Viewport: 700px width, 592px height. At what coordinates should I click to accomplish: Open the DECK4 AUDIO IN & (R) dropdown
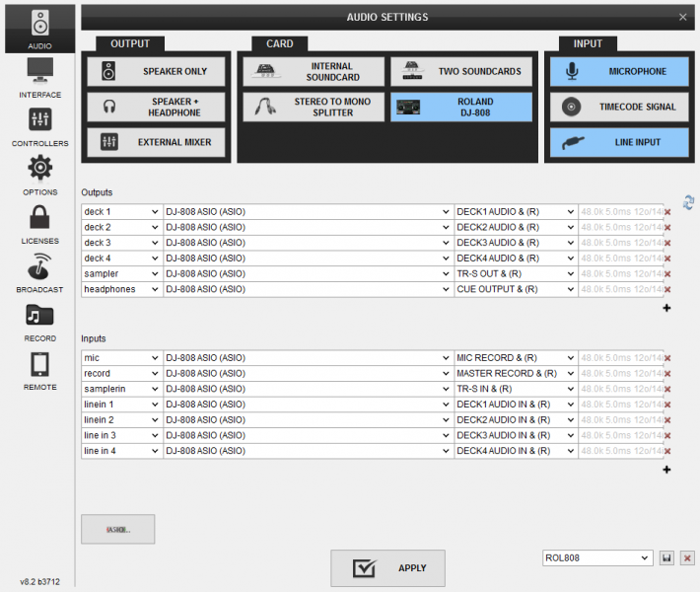click(x=516, y=451)
